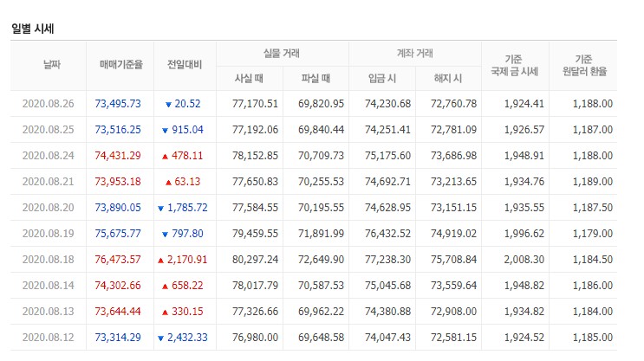Click the withdrawal price 72,908.00

tap(454, 312)
